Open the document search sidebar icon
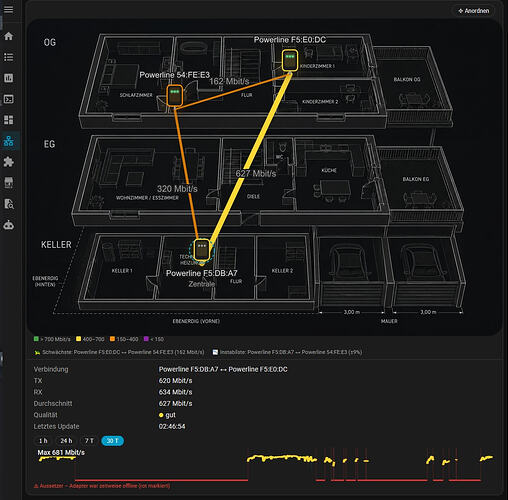The height and width of the screenshot is (500, 508). pos(9,204)
